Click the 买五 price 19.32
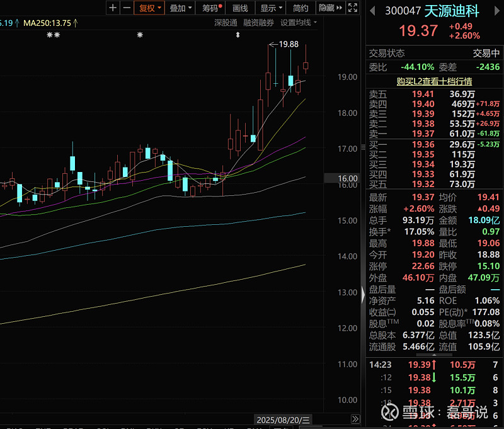 423,184
